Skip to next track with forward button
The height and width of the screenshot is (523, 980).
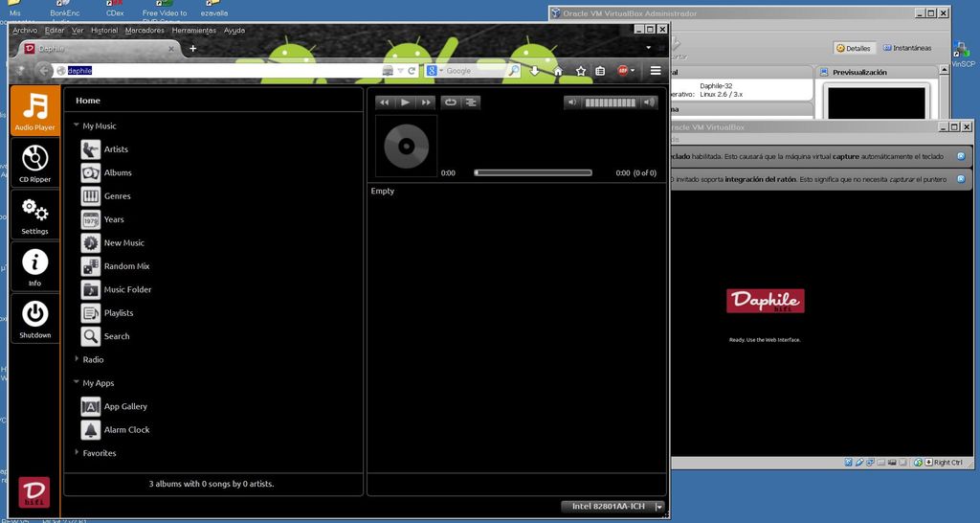click(426, 102)
